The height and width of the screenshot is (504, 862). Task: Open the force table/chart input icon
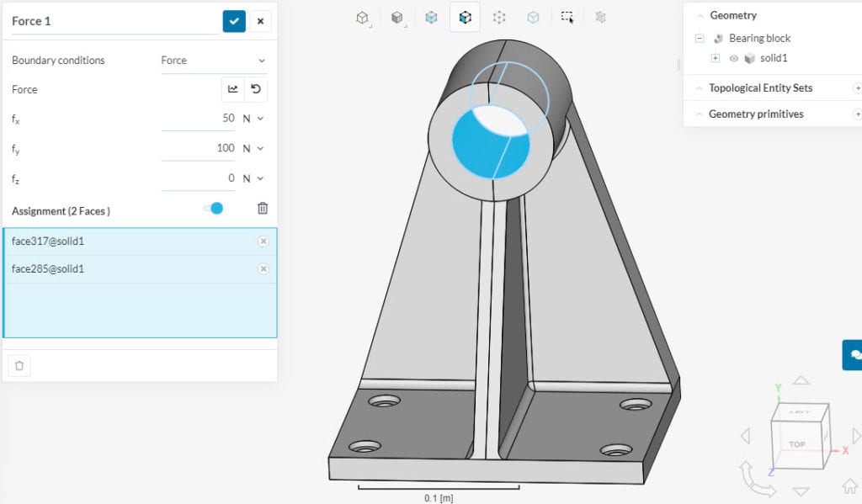pos(232,89)
